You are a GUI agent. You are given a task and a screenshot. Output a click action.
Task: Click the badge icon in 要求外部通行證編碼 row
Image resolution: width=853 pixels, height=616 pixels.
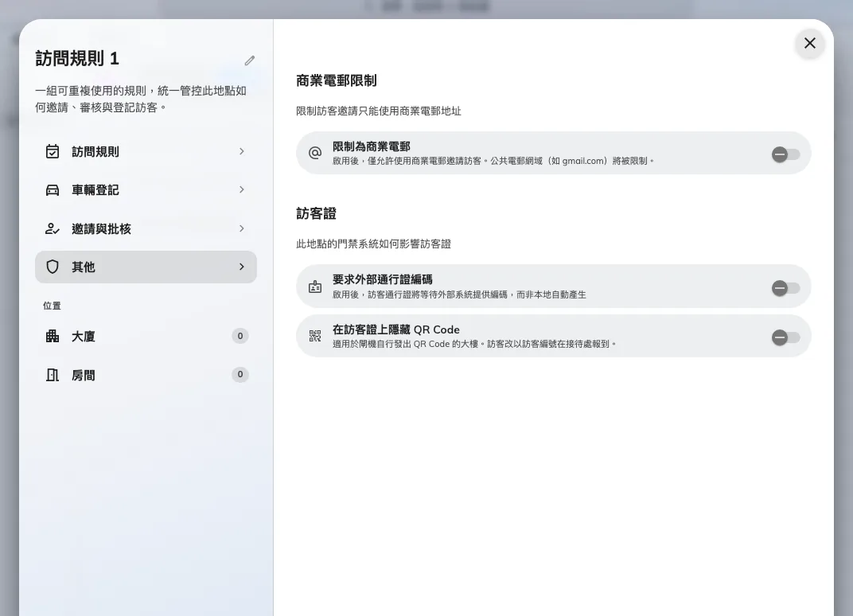(315, 287)
